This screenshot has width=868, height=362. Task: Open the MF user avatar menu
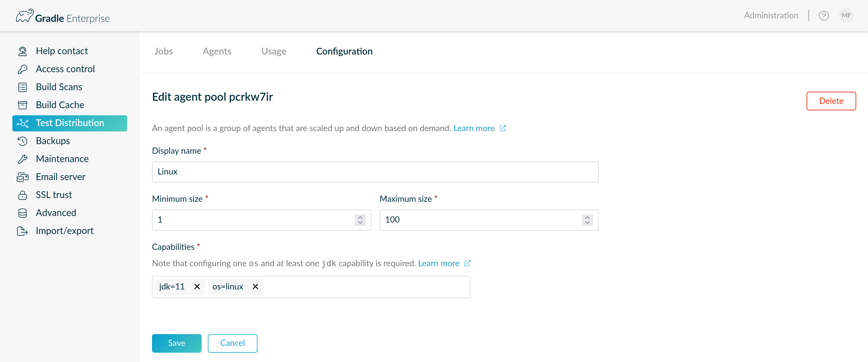[846, 15]
